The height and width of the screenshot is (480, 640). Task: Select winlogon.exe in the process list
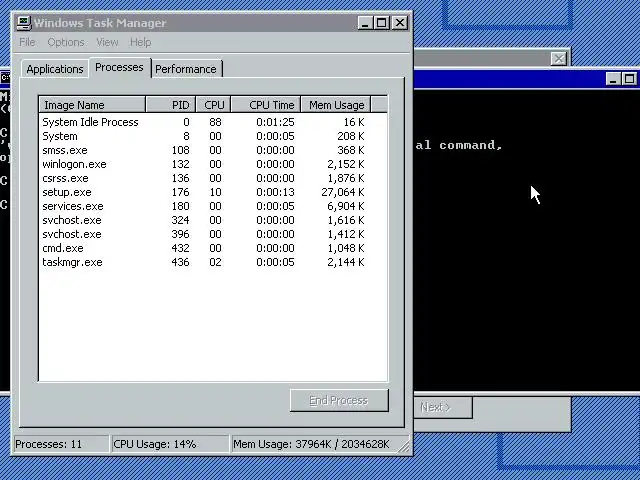74,164
